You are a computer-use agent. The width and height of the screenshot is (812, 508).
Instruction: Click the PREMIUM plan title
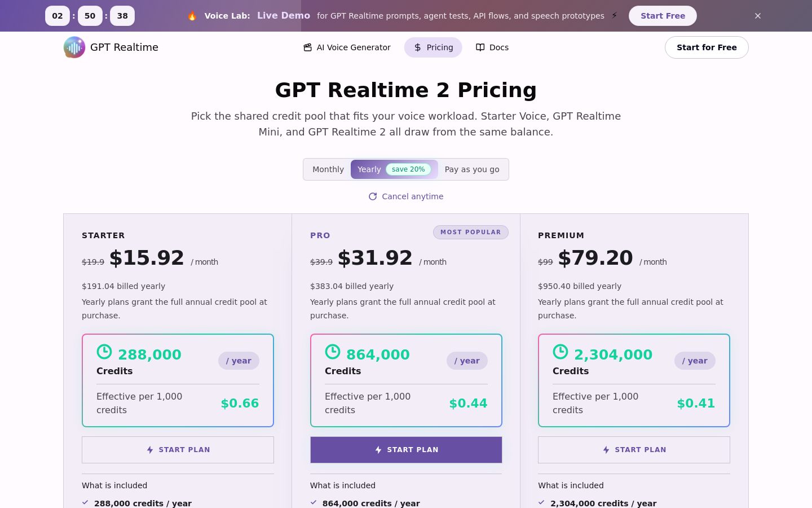tap(561, 235)
